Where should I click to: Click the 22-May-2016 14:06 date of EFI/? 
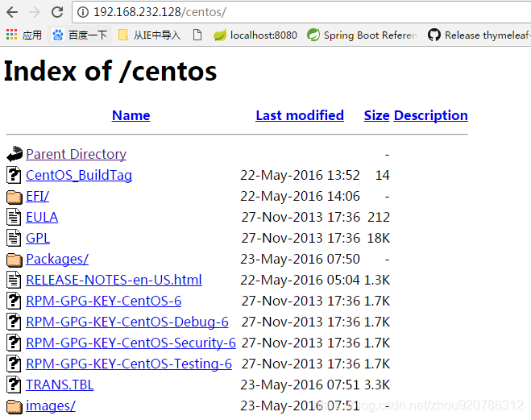(300, 197)
